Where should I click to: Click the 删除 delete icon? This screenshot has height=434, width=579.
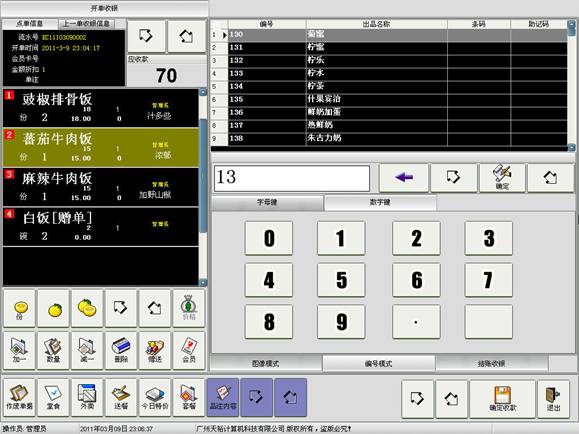pos(121,350)
